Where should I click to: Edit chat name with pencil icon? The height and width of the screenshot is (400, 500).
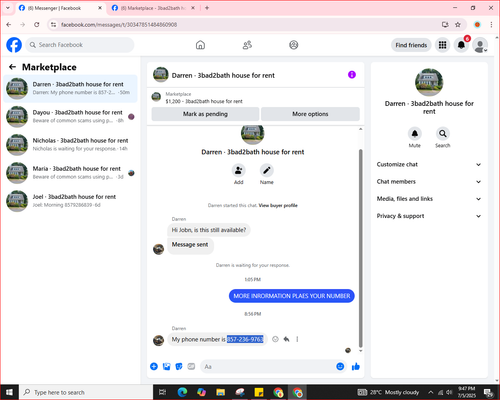267,171
